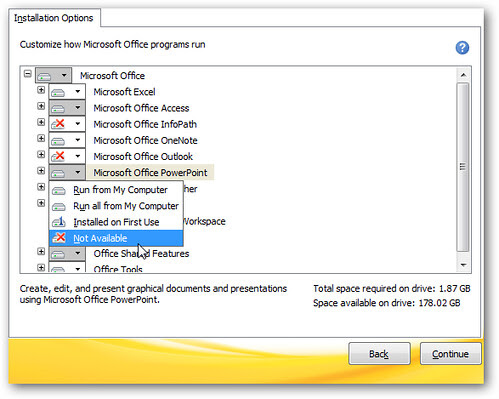Open the blue help question mark icon
The image size is (499, 399).
[x=462, y=48]
